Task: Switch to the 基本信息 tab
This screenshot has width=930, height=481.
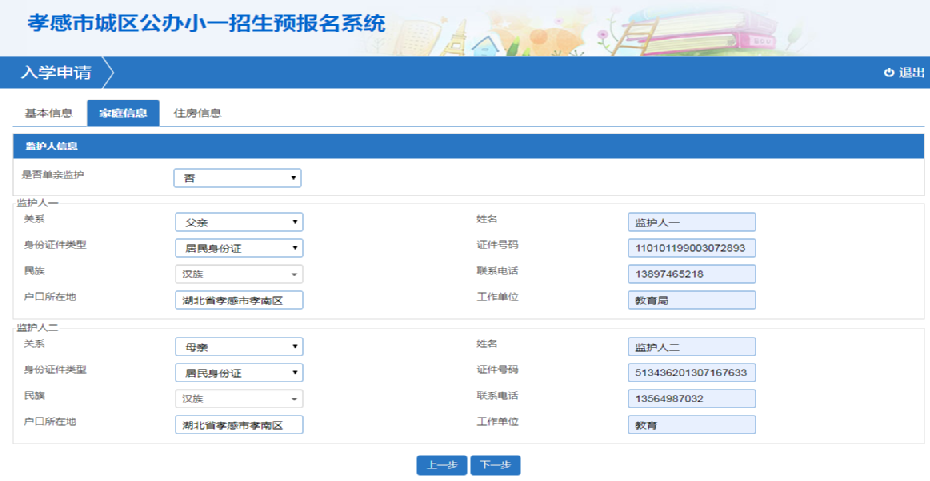Action: pyautogui.click(x=48, y=113)
